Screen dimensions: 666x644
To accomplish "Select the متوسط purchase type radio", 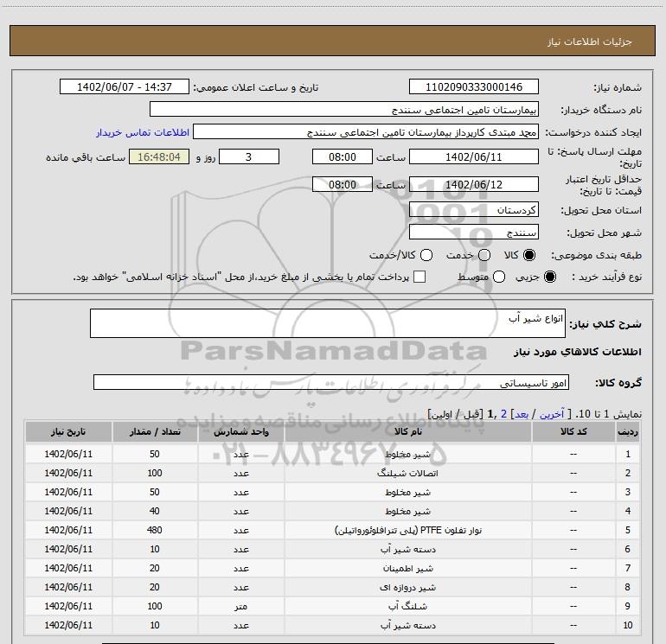I will pyautogui.click(x=499, y=277).
